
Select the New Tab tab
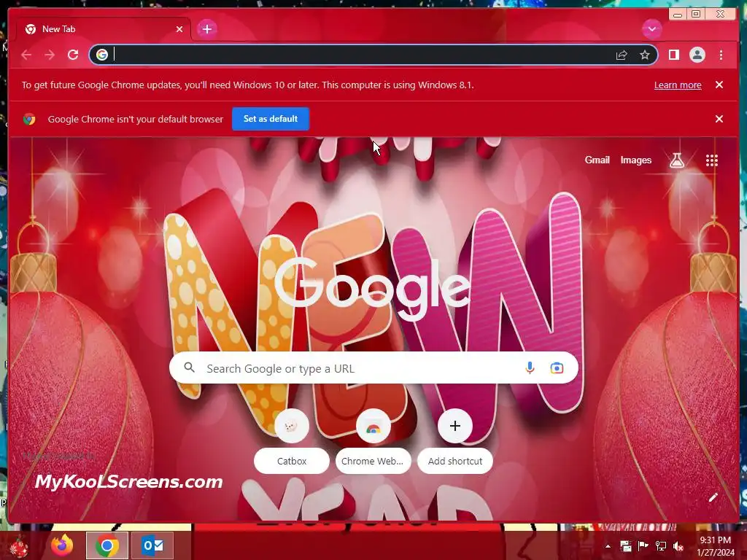click(104, 29)
